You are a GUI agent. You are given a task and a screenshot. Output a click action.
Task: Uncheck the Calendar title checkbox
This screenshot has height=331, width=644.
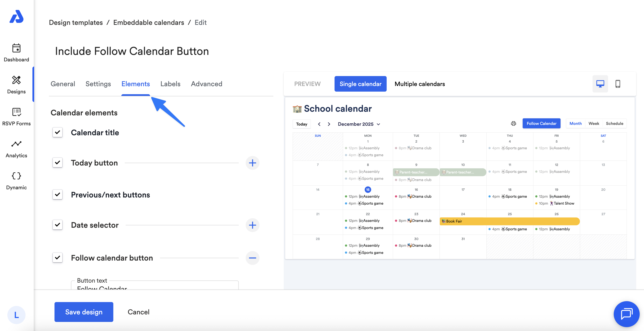click(x=58, y=132)
